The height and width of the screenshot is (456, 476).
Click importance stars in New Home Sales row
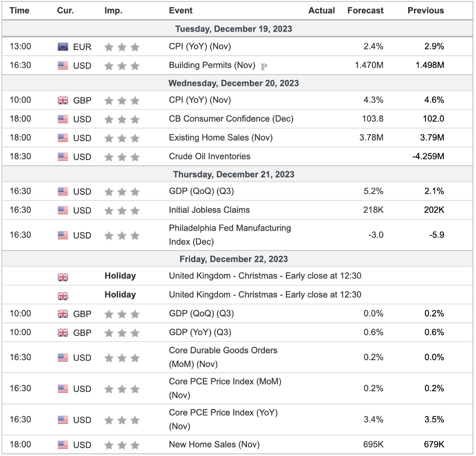point(122,445)
